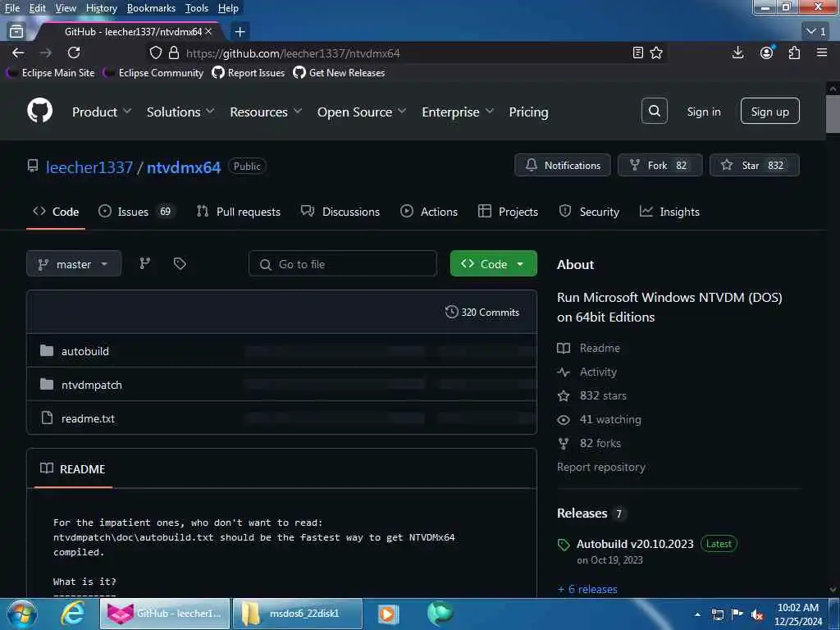Switch to the Pull requests tab
Screen dimensions: 840x630
click(x=238, y=212)
